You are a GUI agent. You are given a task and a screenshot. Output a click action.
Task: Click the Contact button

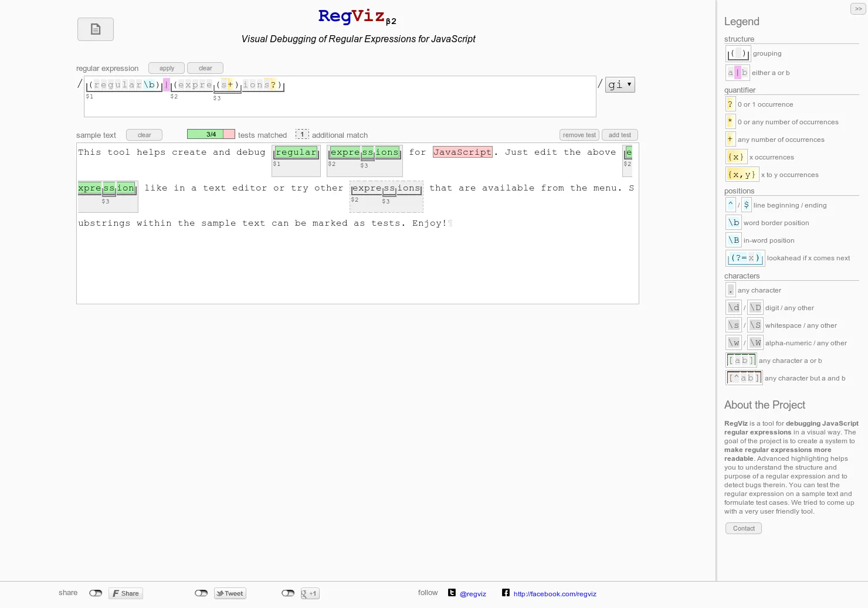[744, 528]
